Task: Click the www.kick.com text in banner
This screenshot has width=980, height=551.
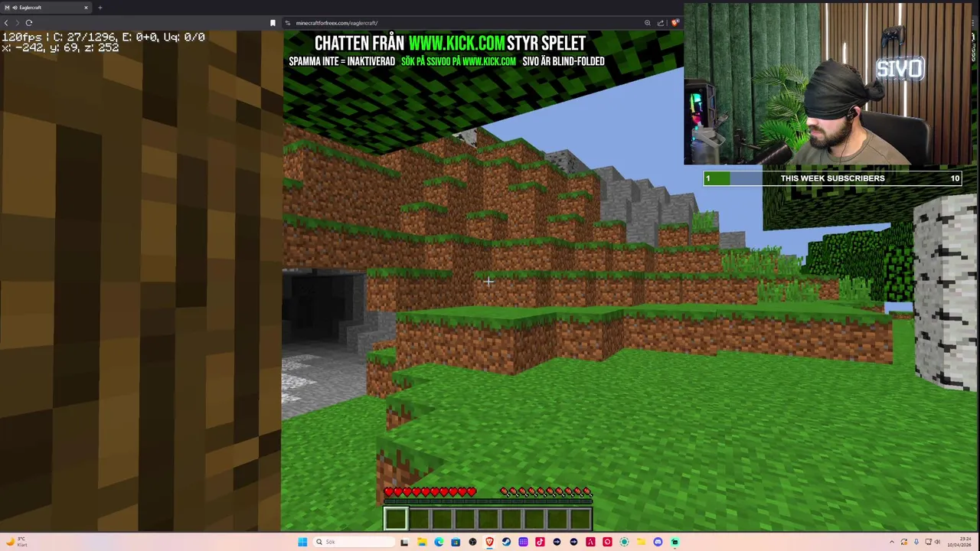Action: [457, 43]
